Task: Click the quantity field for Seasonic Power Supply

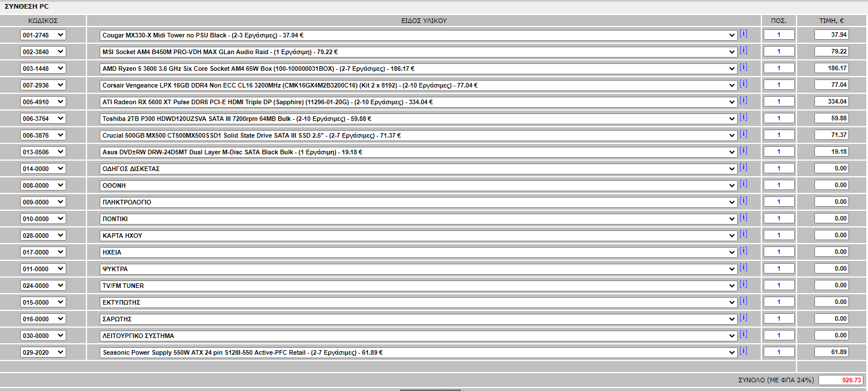Action: (779, 352)
